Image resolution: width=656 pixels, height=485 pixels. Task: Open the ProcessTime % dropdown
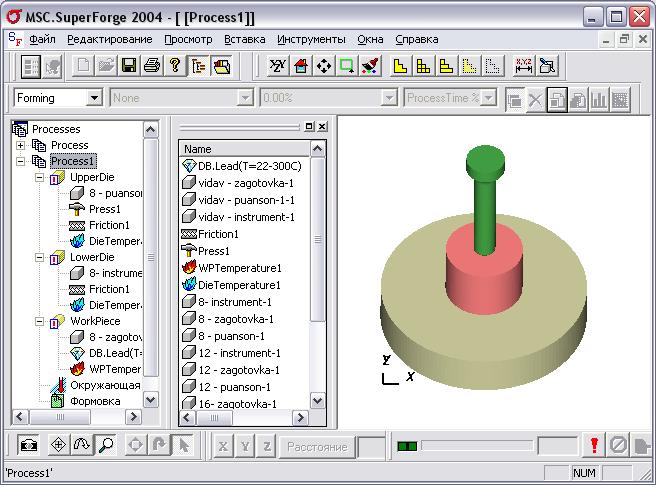[488, 98]
